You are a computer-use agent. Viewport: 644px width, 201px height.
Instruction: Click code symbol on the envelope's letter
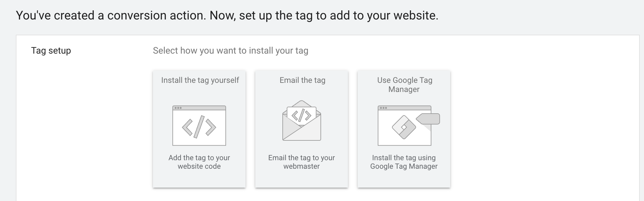(301, 115)
